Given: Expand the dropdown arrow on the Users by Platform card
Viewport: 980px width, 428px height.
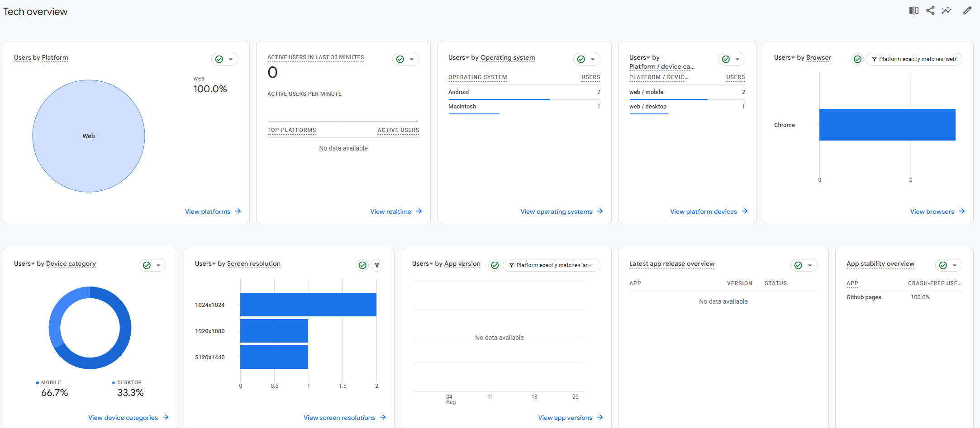Looking at the screenshot, I should click(x=231, y=59).
